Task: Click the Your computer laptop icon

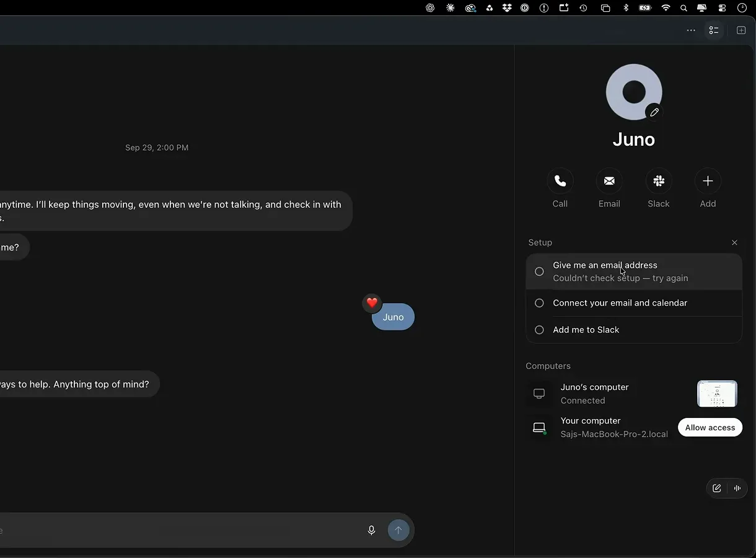Action: click(539, 427)
